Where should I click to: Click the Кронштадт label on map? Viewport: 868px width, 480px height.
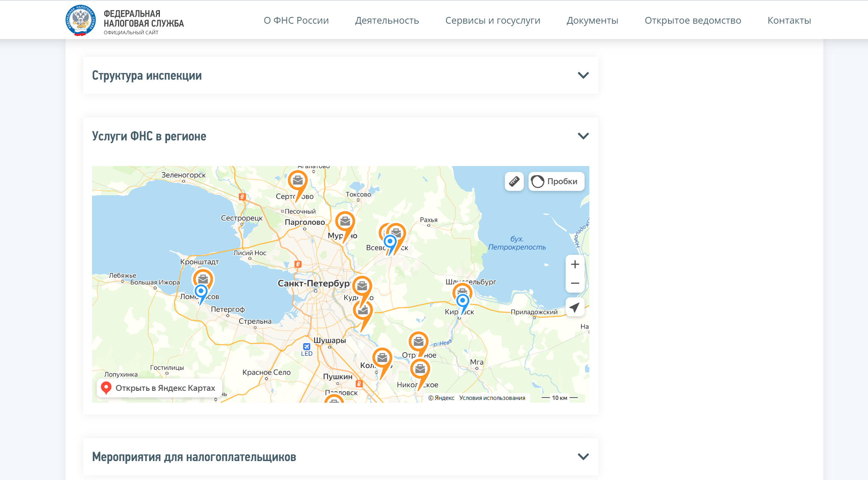[x=199, y=262]
